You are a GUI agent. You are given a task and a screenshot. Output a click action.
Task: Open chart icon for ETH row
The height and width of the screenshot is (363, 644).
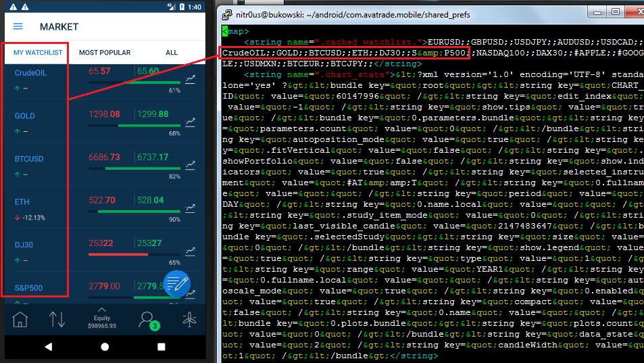190,208
